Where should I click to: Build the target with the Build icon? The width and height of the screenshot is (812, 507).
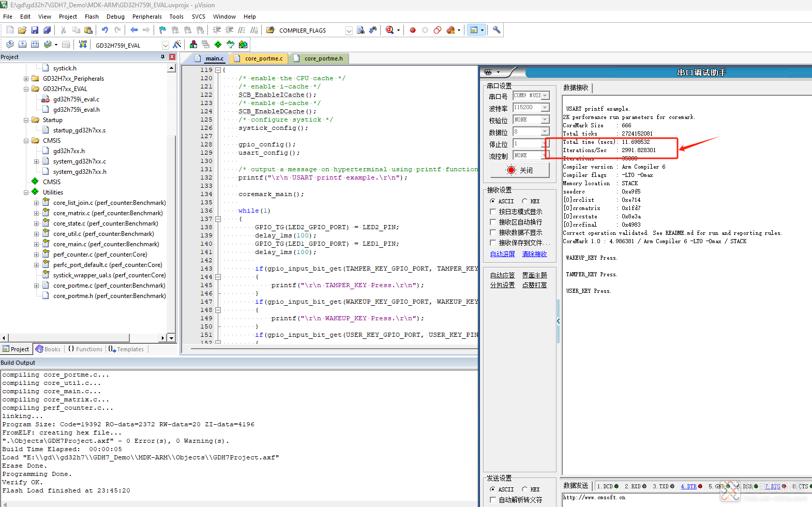click(22, 44)
